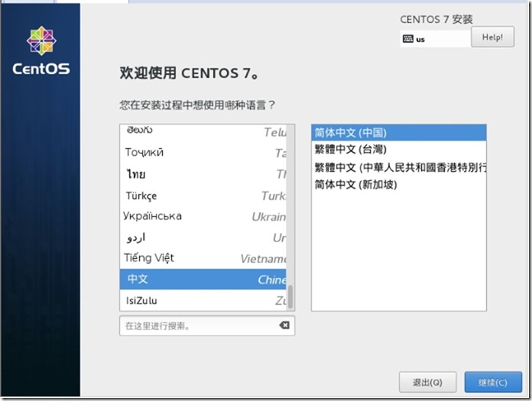This screenshot has width=532, height=401.
Task: Select the Тоҷикӣ Tajik language row
Action: point(203,153)
